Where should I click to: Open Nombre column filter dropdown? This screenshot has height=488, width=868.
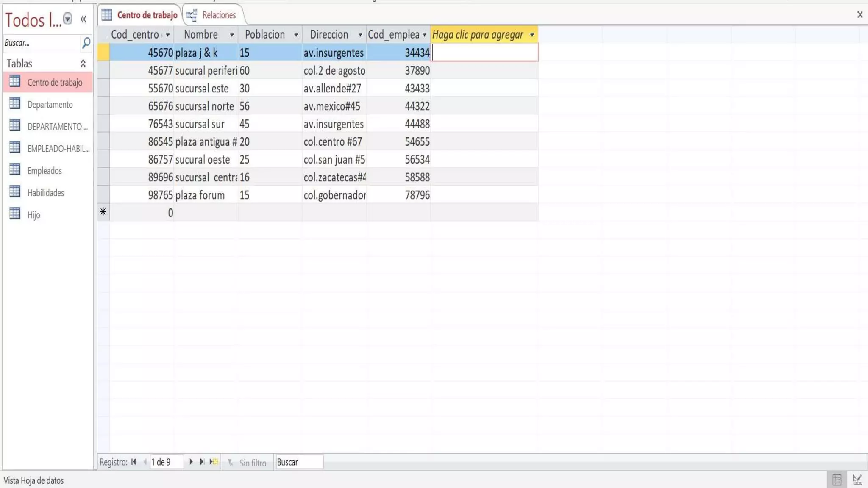coord(232,35)
